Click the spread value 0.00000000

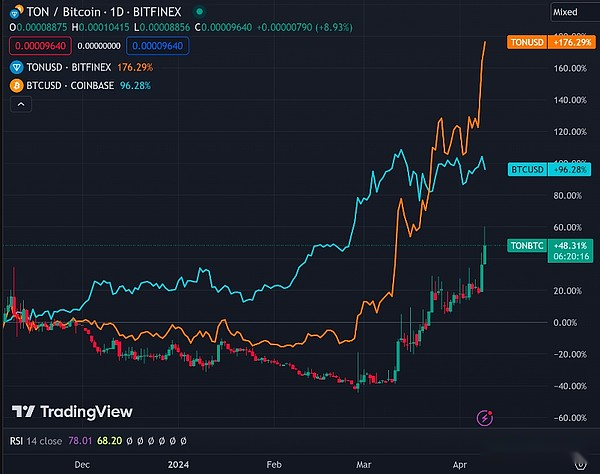(99, 46)
